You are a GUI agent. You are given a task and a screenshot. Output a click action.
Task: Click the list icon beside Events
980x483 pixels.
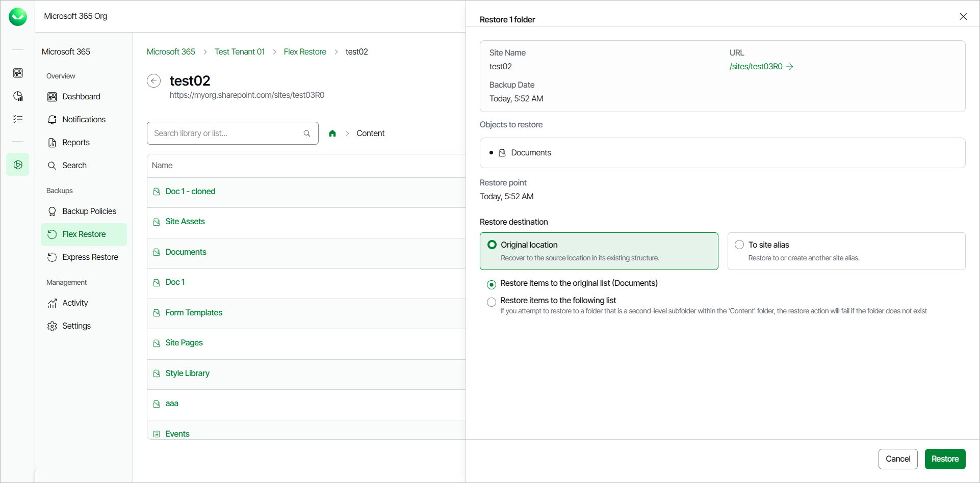[157, 434]
